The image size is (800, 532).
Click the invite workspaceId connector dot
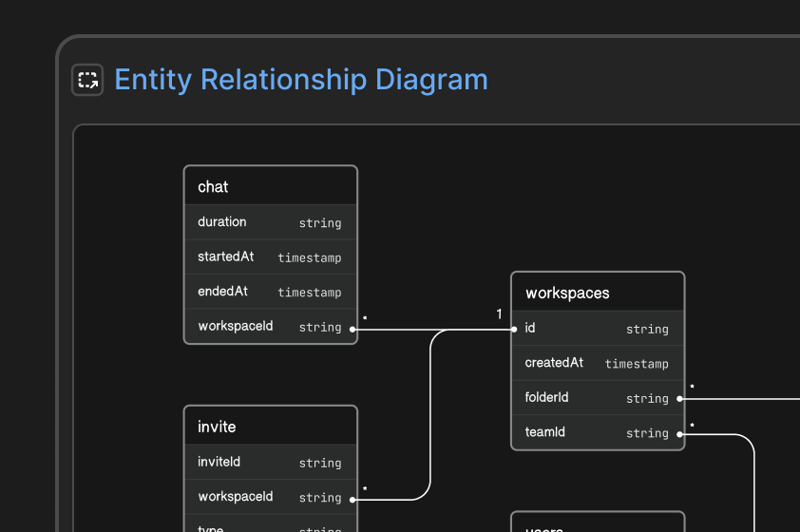pos(352,500)
